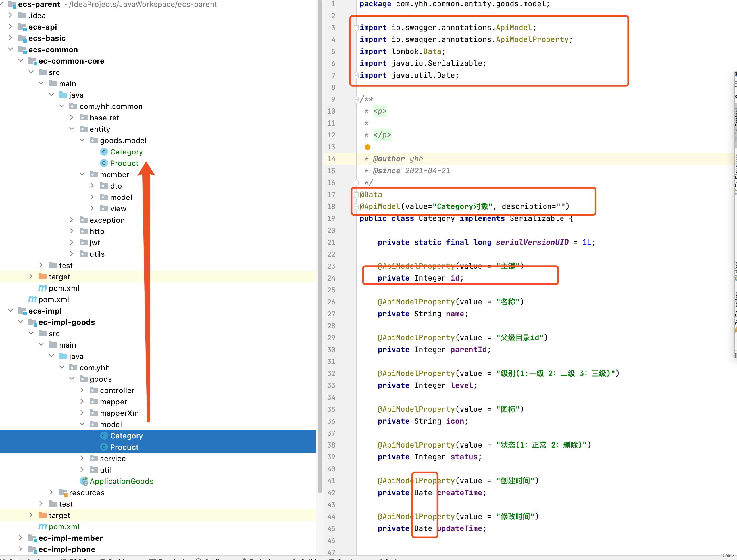The image size is (737, 560).
Task: Click the .idea folder icon
Action: coord(22,16)
